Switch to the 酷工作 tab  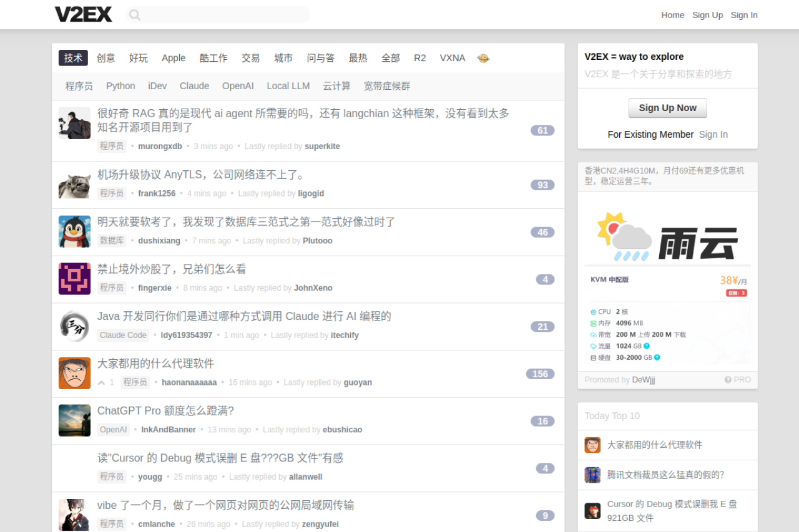[213, 58]
